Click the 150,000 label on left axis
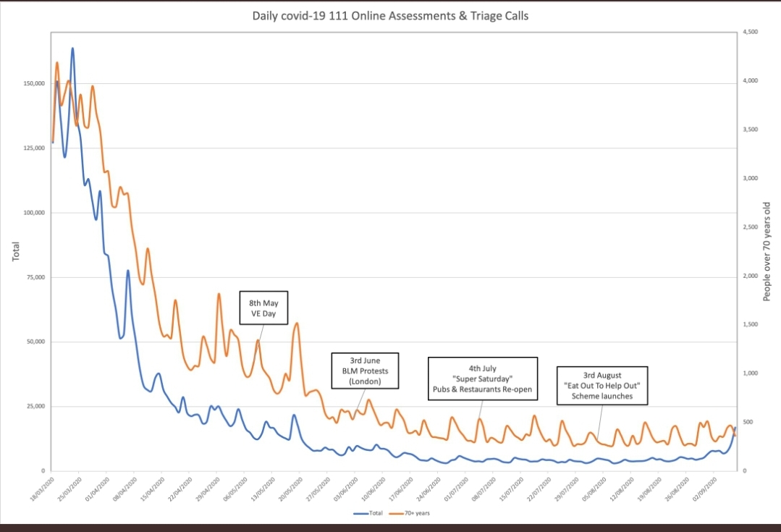The image size is (781, 532). (32, 84)
